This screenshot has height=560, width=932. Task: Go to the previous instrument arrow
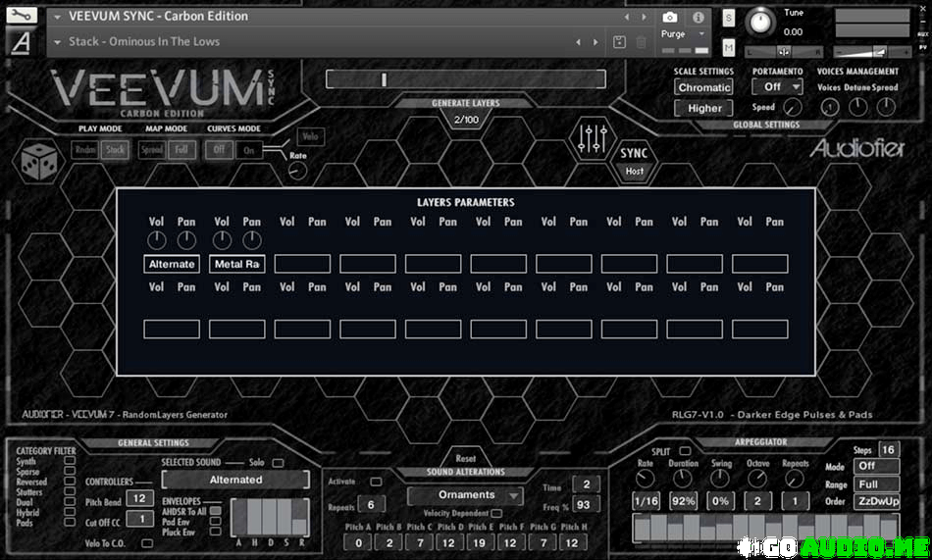(x=627, y=17)
